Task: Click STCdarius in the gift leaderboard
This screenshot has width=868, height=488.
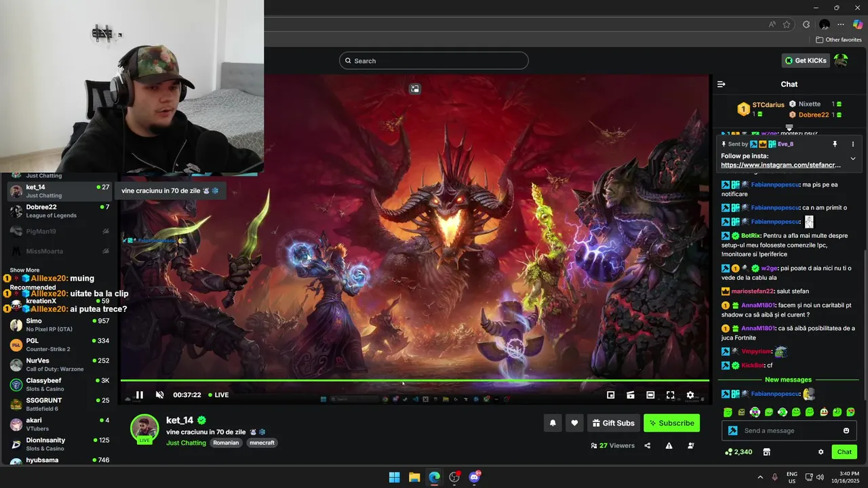Action: click(768, 105)
